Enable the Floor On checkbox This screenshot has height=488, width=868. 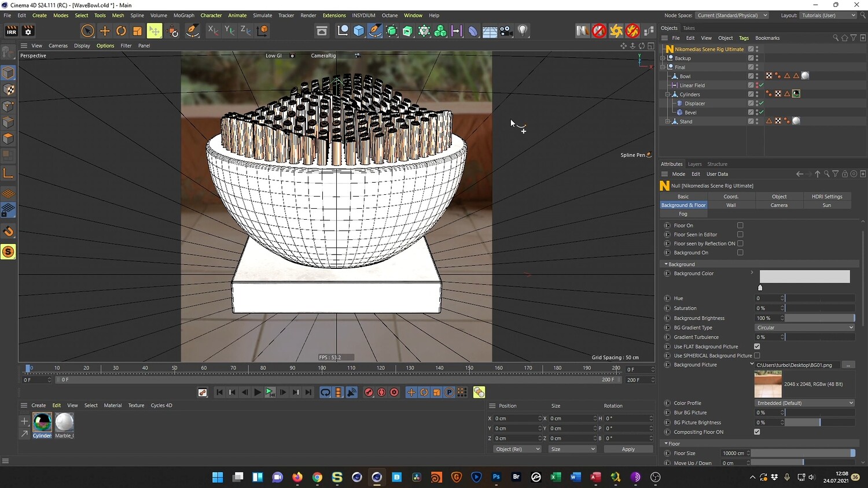pos(740,225)
